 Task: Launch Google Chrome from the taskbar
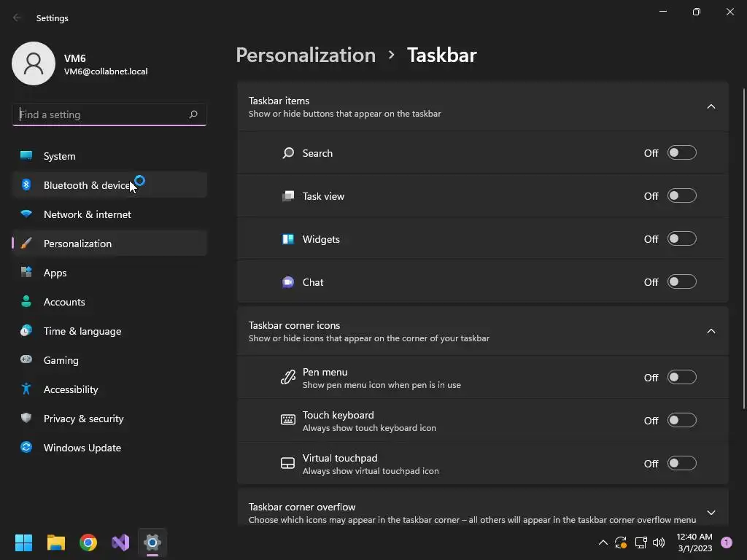coord(88,542)
